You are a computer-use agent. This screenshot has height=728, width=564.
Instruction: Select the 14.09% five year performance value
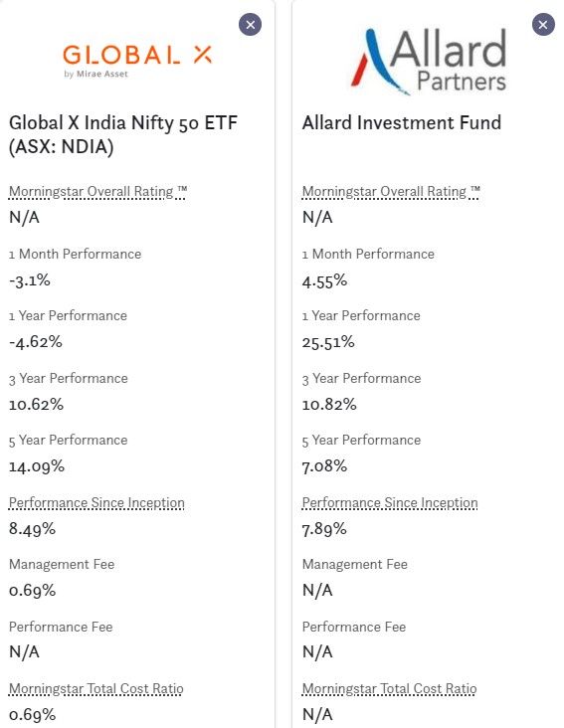pos(36,466)
